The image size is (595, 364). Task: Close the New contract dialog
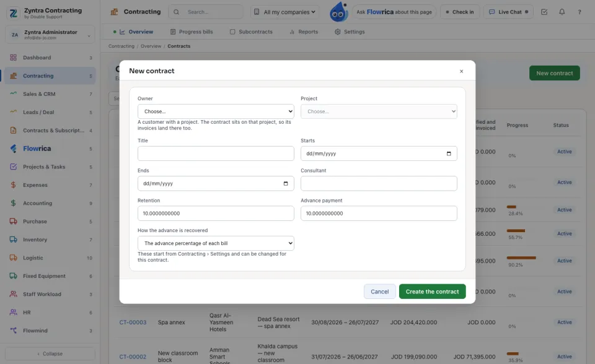[461, 71]
